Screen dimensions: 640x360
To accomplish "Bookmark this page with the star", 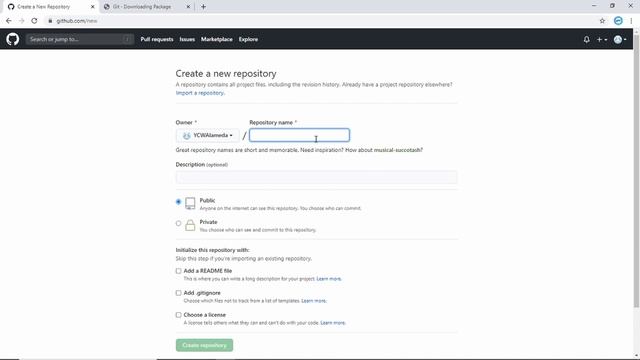I will tap(602, 21).
